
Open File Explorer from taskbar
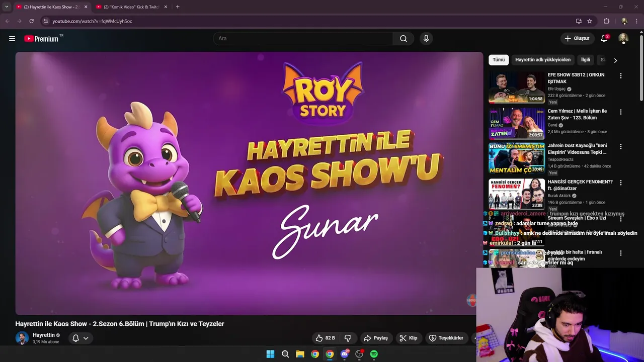pos(300,354)
